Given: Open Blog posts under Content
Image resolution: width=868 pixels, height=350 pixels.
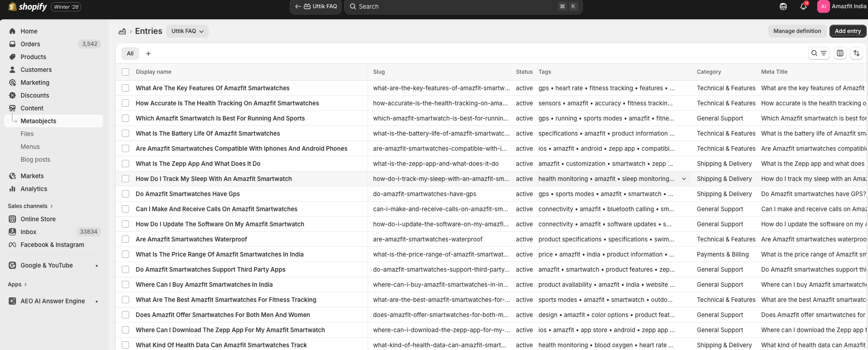Looking at the screenshot, I should (35, 159).
